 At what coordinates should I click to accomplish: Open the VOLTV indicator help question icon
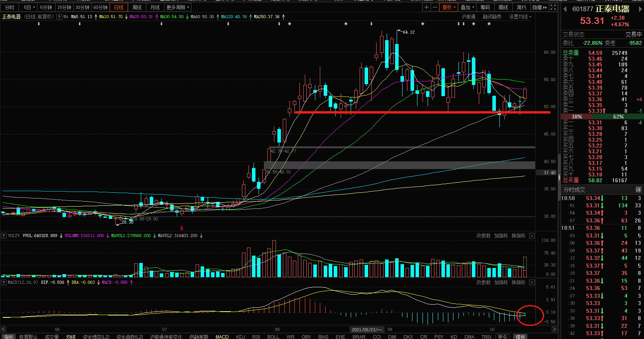point(4,236)
